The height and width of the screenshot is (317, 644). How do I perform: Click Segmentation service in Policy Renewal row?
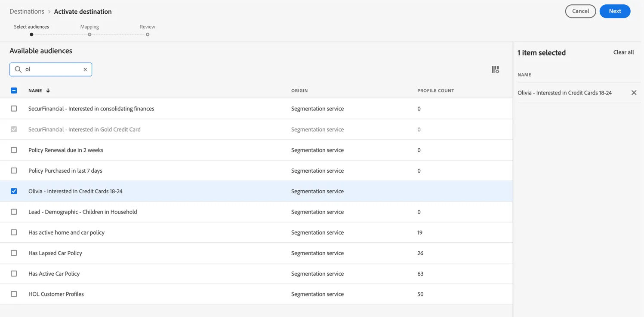pyautogui.click(x=317, y=150)
